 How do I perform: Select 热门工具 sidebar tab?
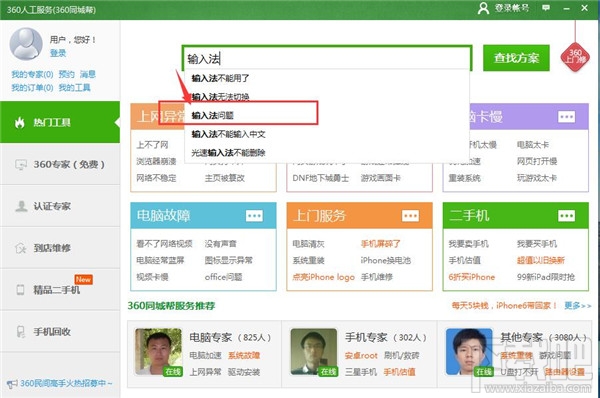60,122
